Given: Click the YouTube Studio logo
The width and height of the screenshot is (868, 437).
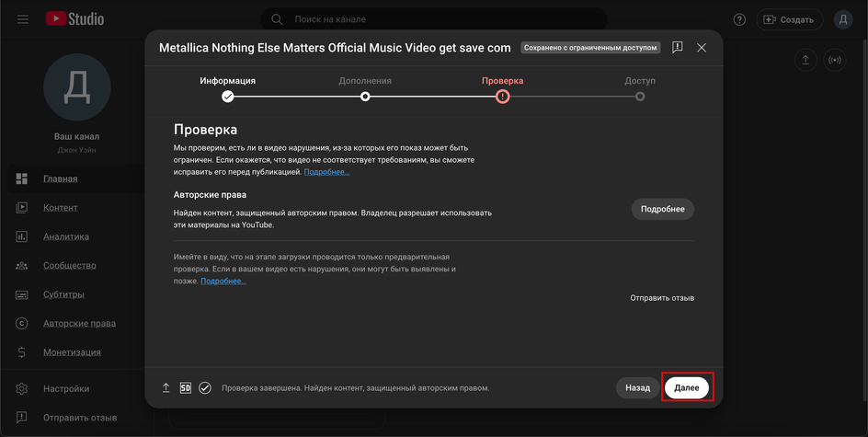Looking at the screenshot, I should 74,18.
